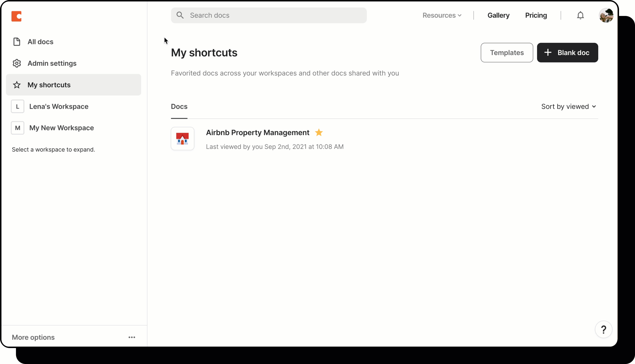Viewport: 635px width, 364px height.
Task: Click the Pricing link
Action: click(536, 15)
